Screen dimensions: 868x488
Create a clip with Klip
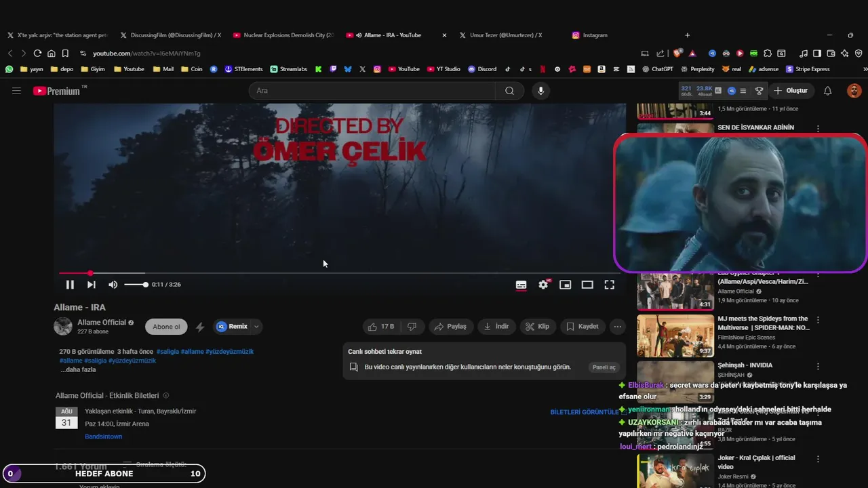pos(537,327)
